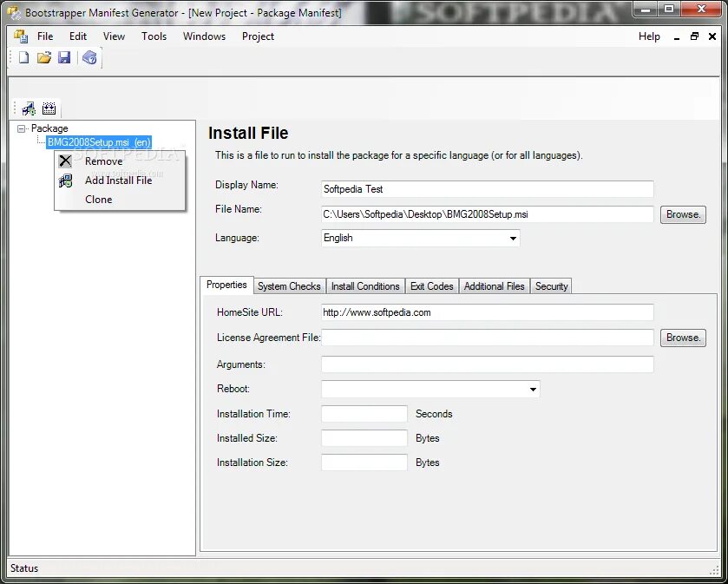The height and width of the screenshot is (584, 728).
Task: Click the X icon beside Remove
Action: click(x=65, y=161)
